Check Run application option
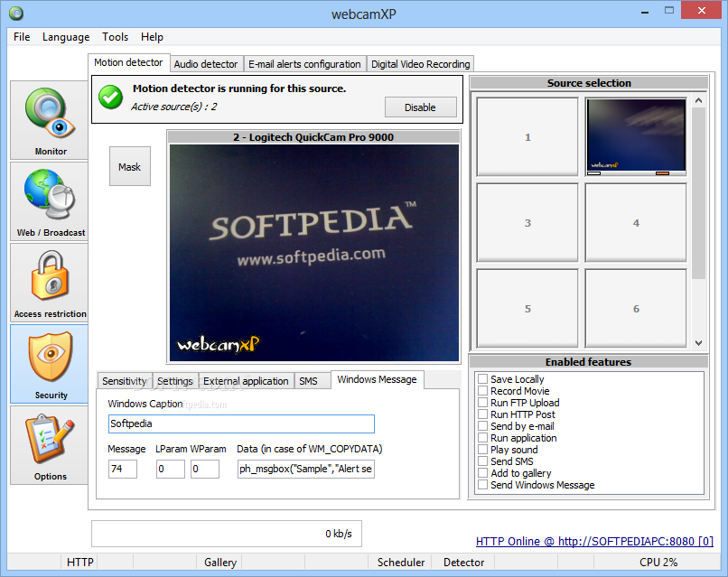The image size is (728, 577). pos(483,438)
